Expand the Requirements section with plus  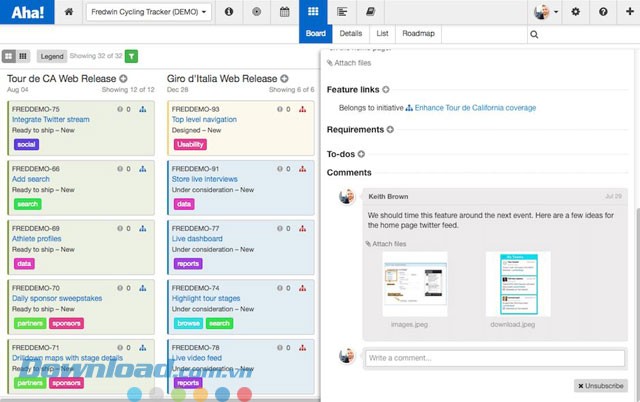[x=390, y=129]
